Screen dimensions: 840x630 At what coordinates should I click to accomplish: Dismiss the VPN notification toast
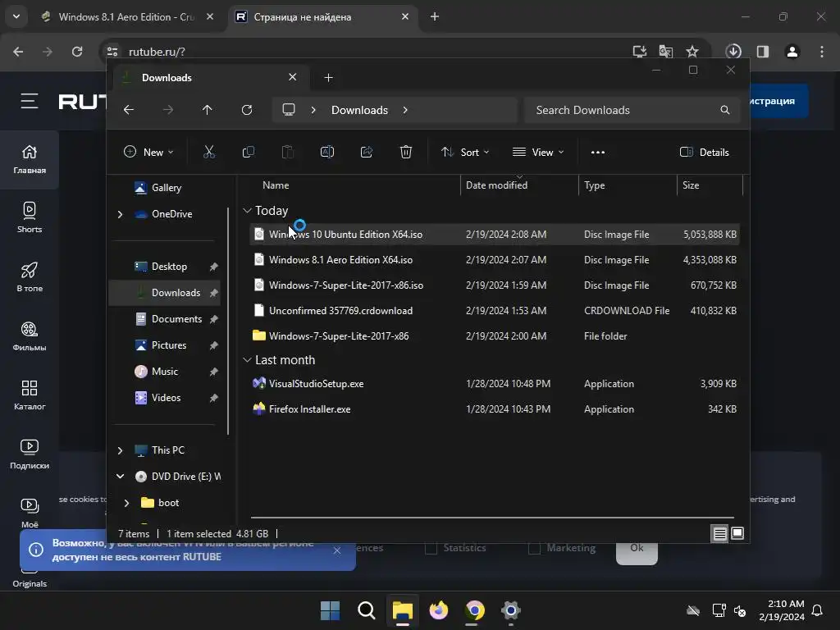[x=336, y=550]
